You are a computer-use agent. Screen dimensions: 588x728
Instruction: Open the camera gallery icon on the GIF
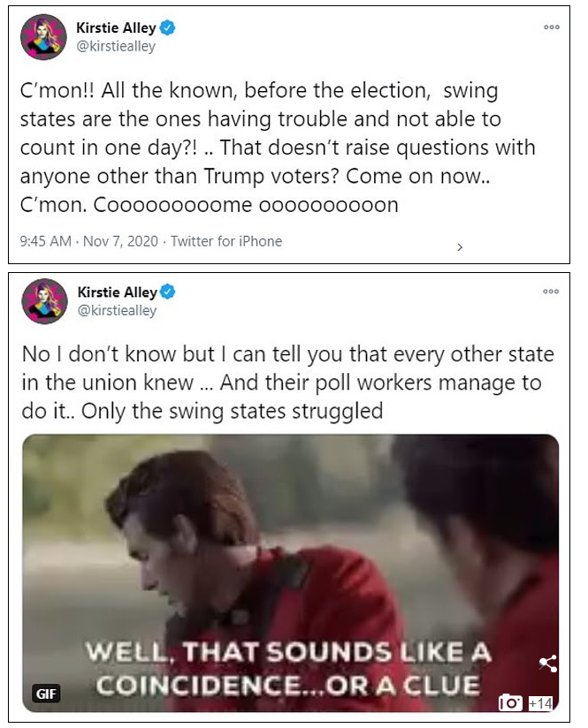pos(510,703)
